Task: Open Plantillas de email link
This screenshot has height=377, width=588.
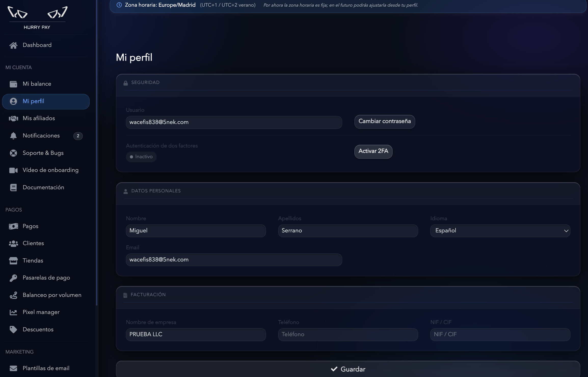Action: tap(46, 368)
